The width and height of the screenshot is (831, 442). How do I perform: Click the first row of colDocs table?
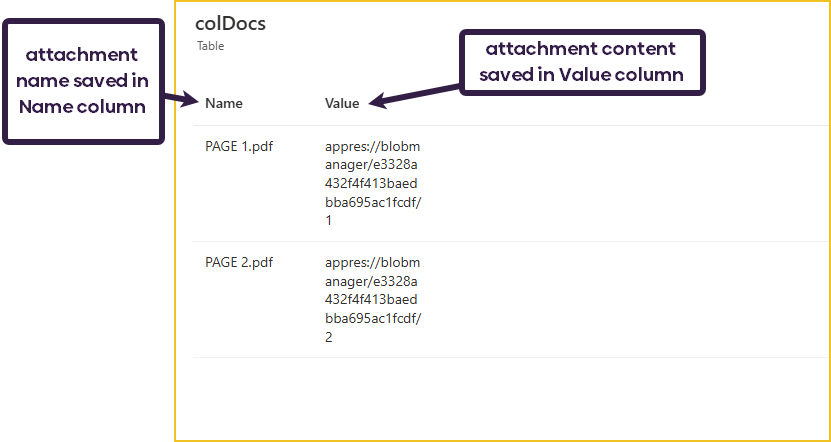tap(511, 183)
